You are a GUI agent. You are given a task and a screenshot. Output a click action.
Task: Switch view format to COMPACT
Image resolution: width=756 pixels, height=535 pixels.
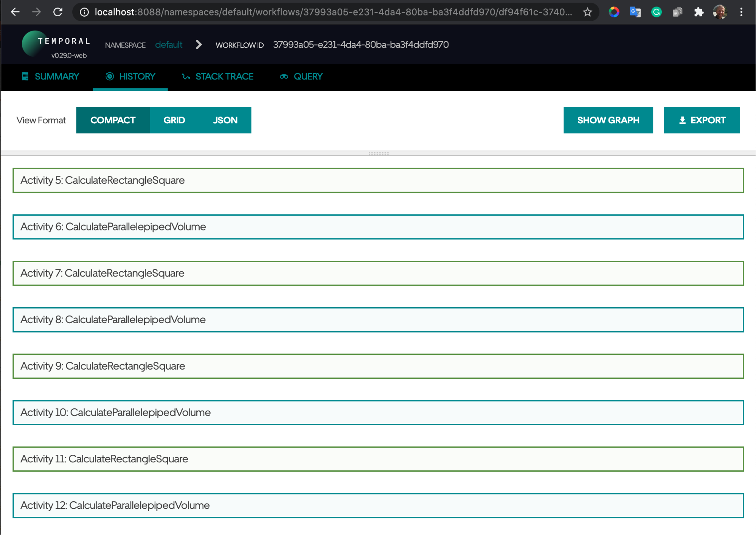click(x=113, y=120)
